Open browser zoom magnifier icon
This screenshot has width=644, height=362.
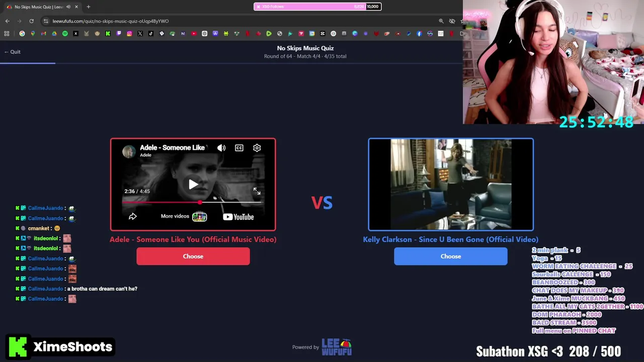pyautogui.click(x=441, y=21)
